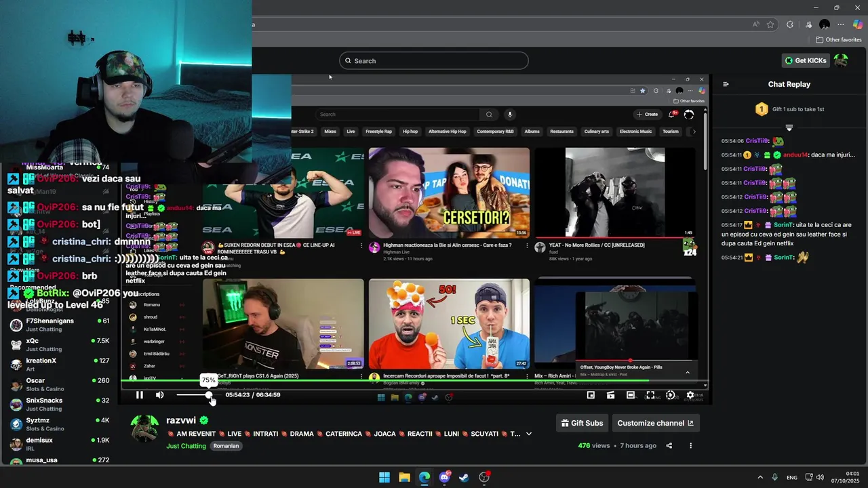This screenshot has width=868, height=488.
Task: Click the YEAT No More Rollies thumbnail
Action: tap(615, 192)
